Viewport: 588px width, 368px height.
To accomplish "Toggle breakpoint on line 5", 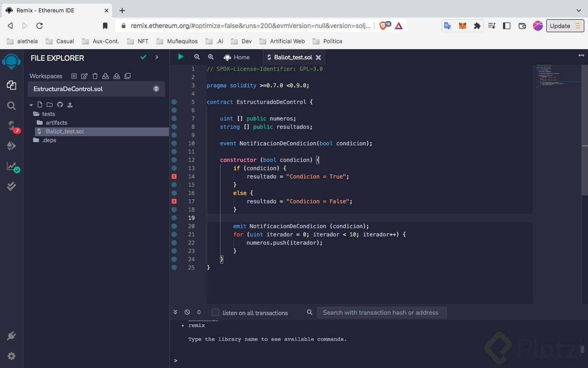I will 174,102.
